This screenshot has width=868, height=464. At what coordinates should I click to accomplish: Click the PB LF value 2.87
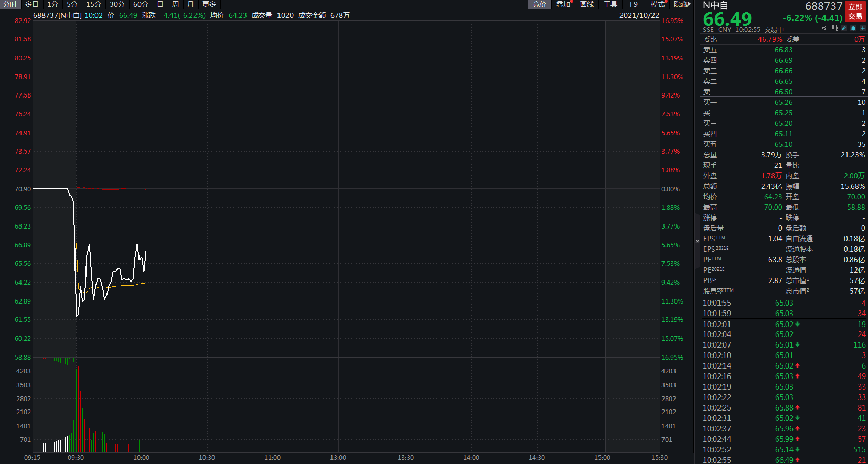point(775,280)
